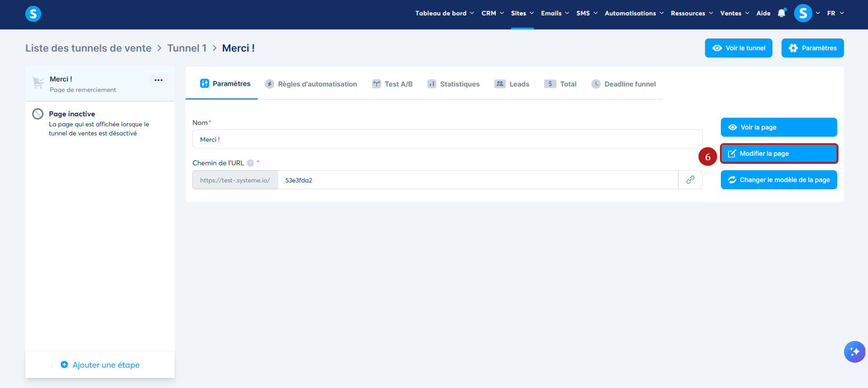
Task: Click the Nom input field
Action: 447,139
